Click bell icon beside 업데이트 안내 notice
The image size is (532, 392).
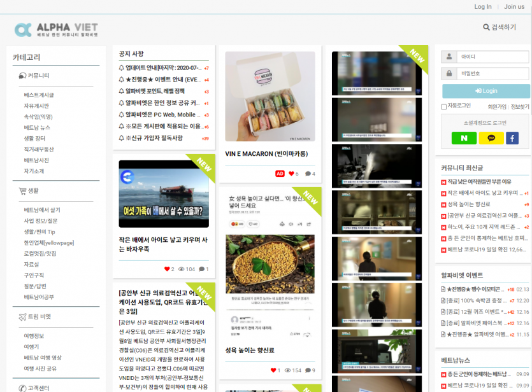pos(122,68)
